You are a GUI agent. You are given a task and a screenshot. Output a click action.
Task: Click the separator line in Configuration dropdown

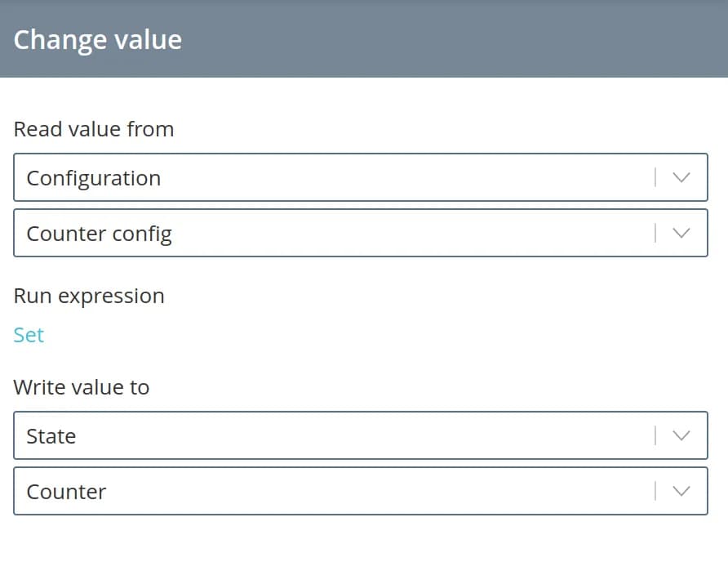(x=655, y=177)
